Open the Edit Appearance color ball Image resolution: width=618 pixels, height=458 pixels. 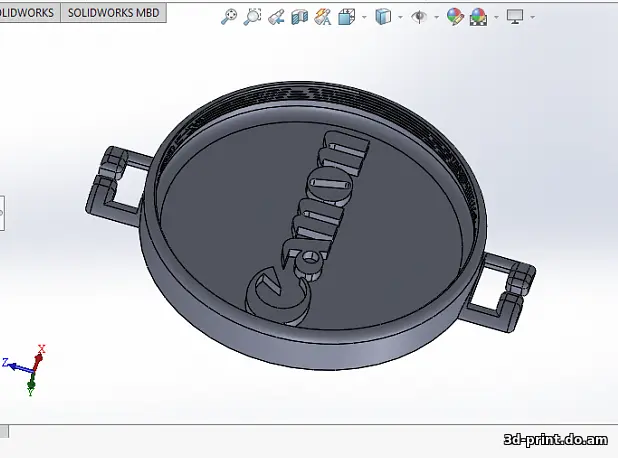(x=455, y=17)
